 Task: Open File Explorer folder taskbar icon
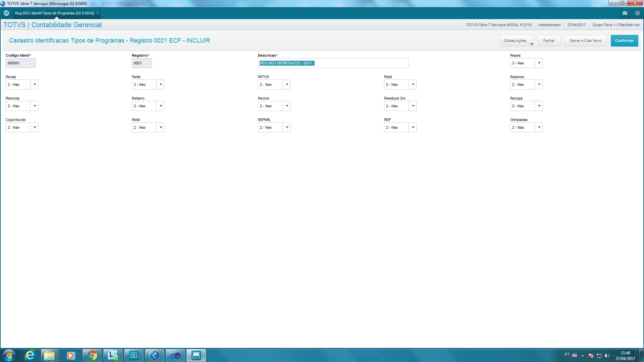point(49,355)
